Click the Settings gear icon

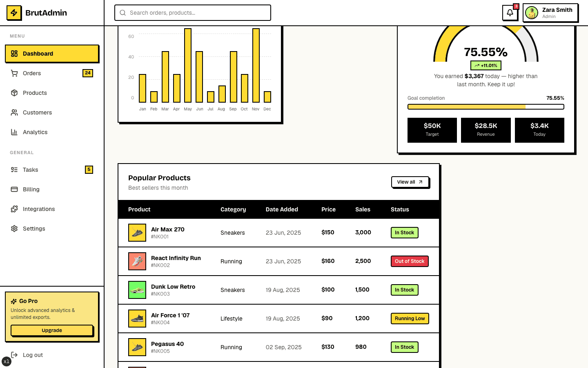[14, 229]
